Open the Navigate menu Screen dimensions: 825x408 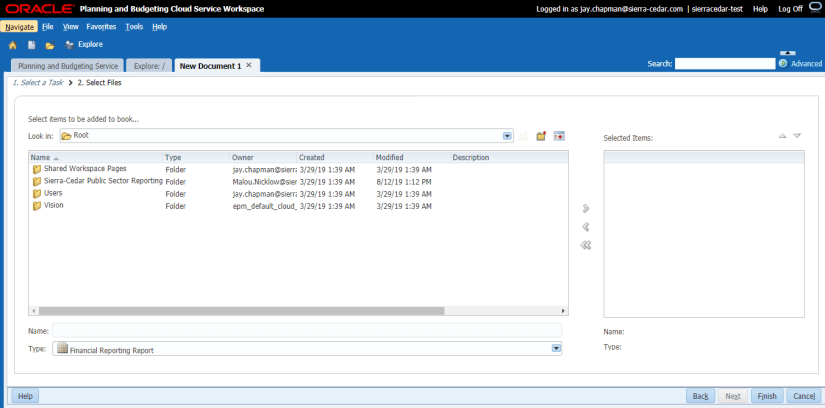[19, 26]
